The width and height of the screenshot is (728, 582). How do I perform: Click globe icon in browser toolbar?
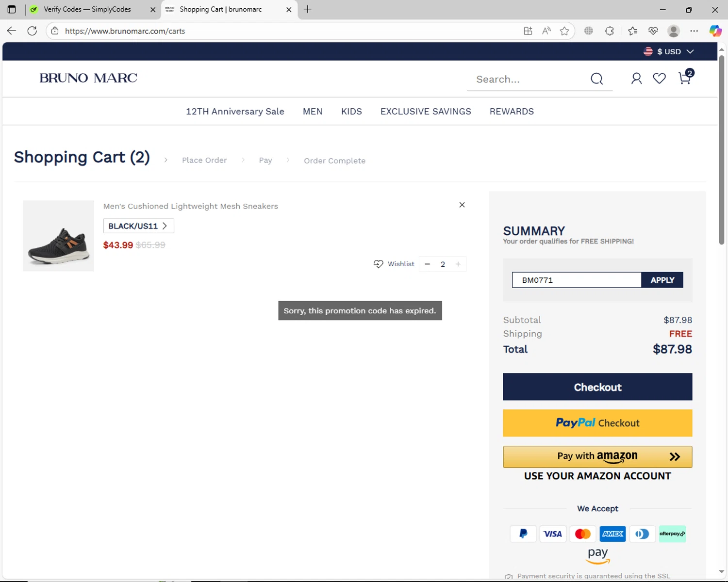tap(589, 31)
